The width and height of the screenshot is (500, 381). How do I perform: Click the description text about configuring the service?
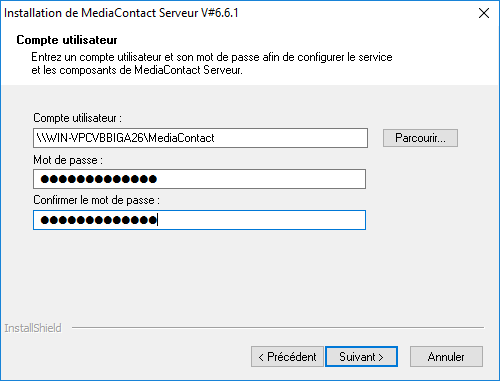(x=212, y=64)
